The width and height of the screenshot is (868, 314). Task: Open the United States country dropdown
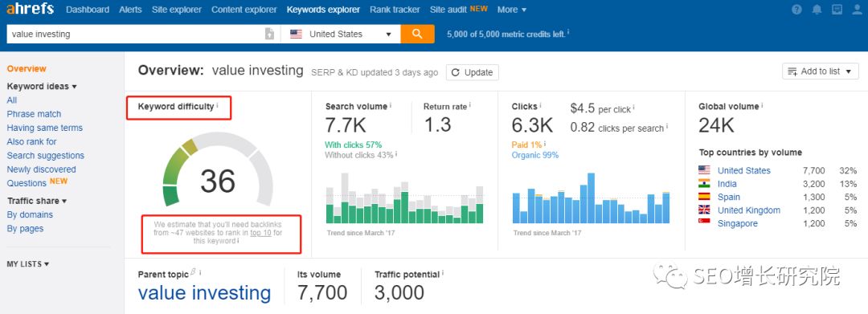pos(341,34)
